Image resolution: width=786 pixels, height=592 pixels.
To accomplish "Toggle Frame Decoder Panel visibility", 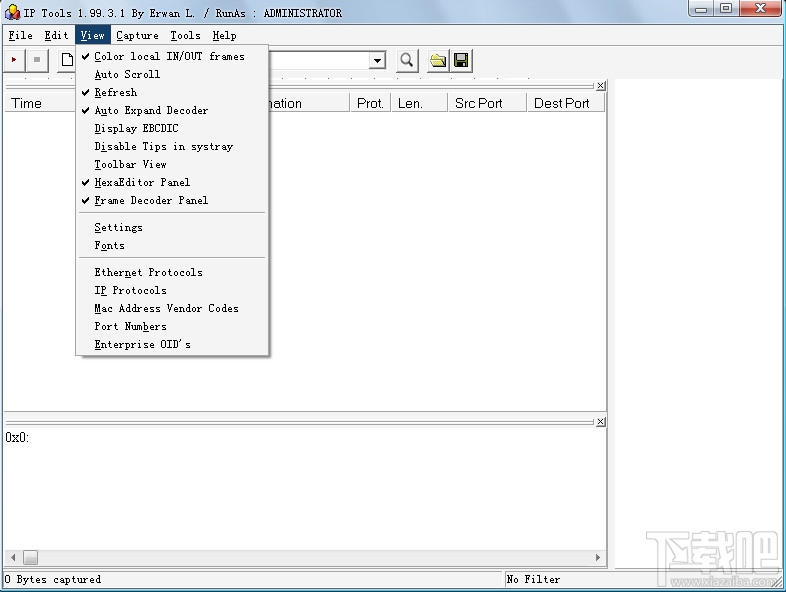I will click(x=171, y=201).
